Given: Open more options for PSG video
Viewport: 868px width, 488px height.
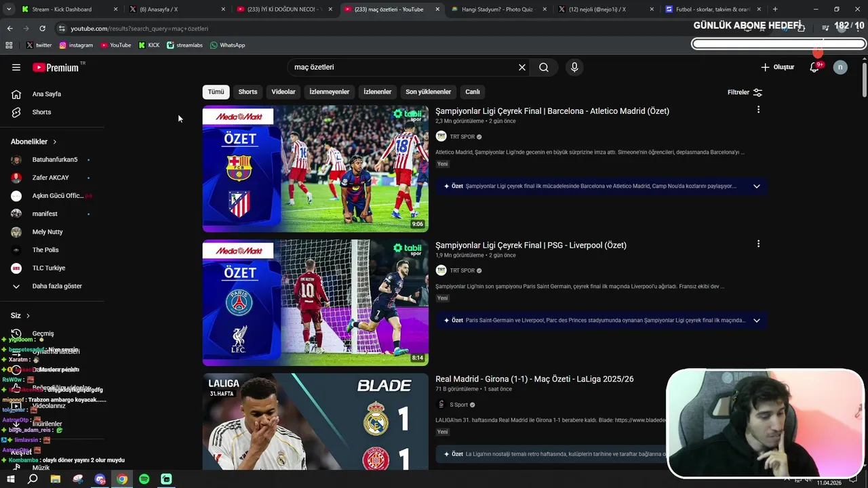Looking at the screenshot, I should coord(758,244).
